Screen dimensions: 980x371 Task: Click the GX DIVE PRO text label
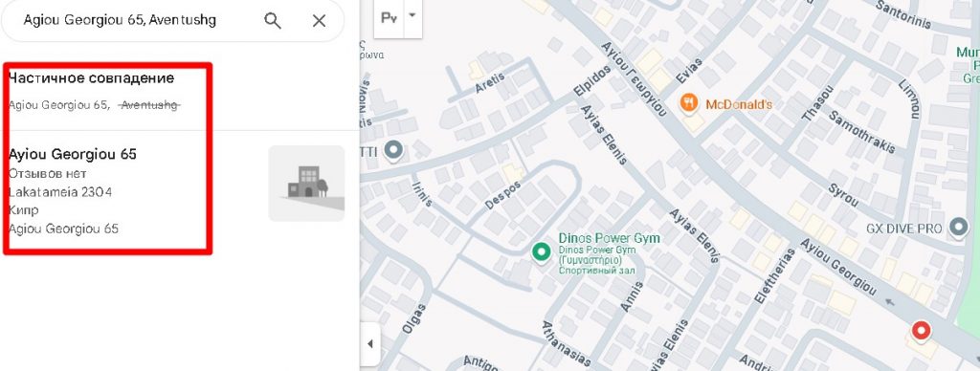coord(903,229)
